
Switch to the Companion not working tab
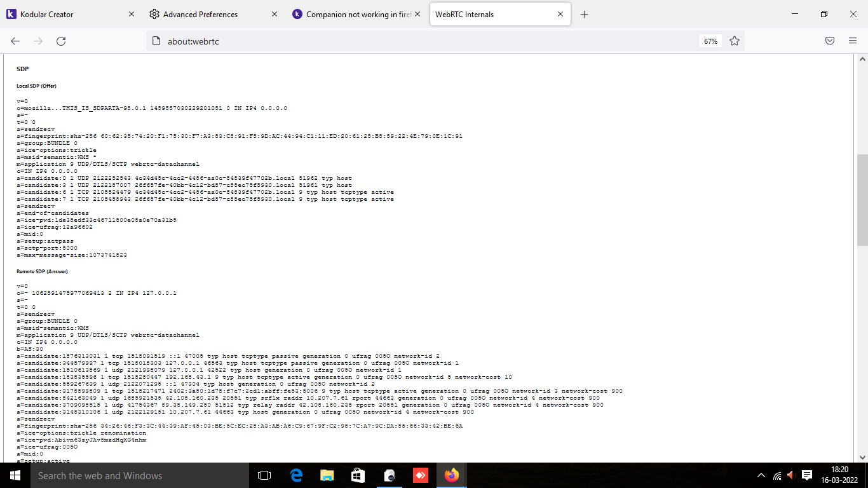click(x=357, y=14)
